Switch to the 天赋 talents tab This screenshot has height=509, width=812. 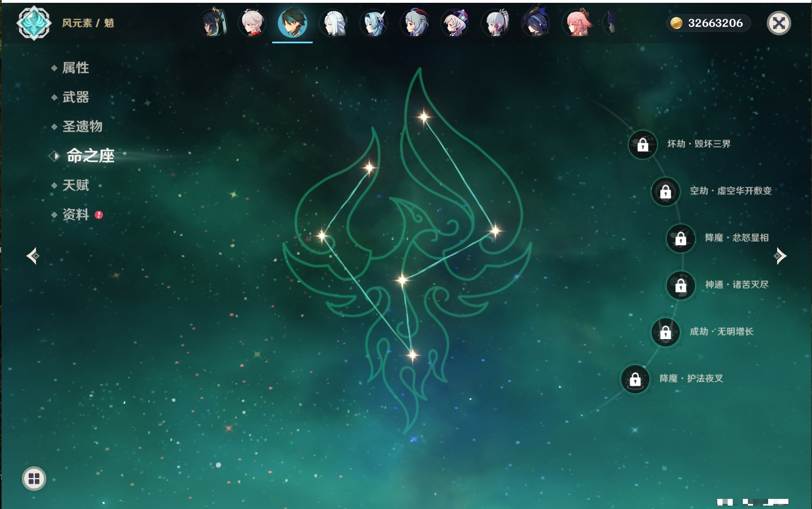point(75,185)
